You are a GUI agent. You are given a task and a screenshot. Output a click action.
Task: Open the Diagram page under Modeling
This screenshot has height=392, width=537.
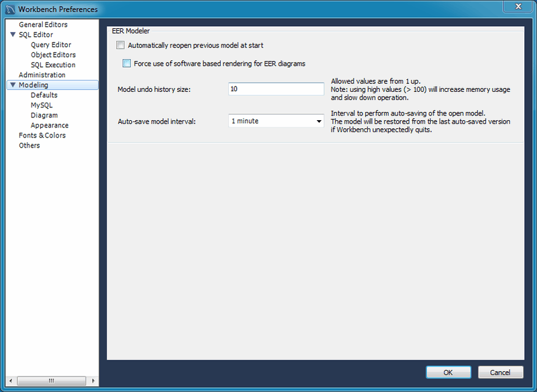coord(44,115)
